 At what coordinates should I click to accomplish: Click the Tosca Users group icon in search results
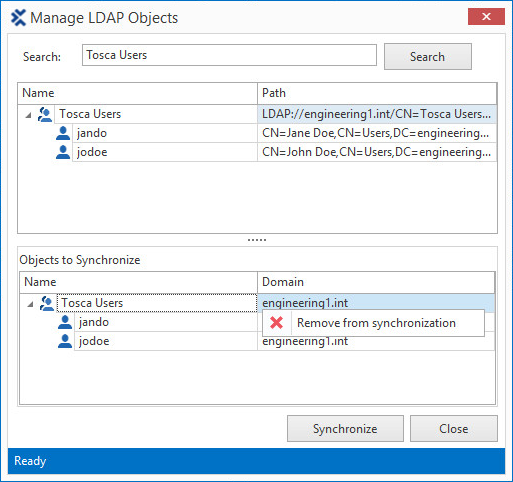[x=45, y=114]
